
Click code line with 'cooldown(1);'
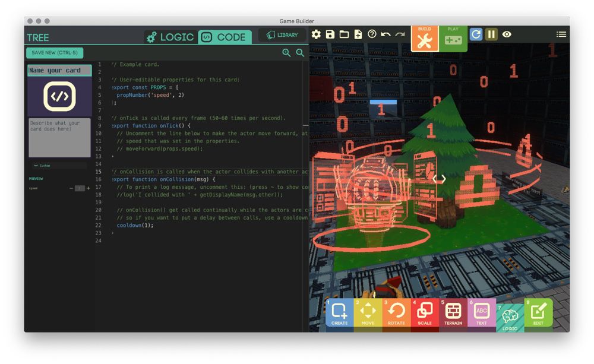tap(135, 226)
